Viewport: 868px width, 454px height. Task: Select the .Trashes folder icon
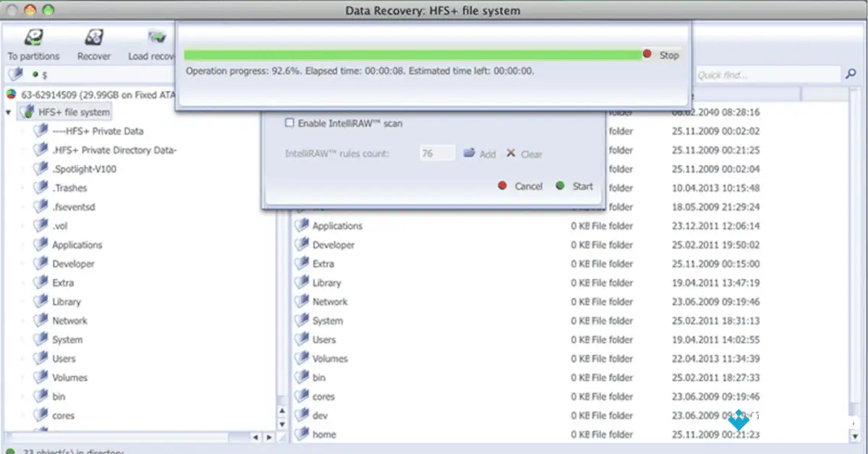point(41,187)
